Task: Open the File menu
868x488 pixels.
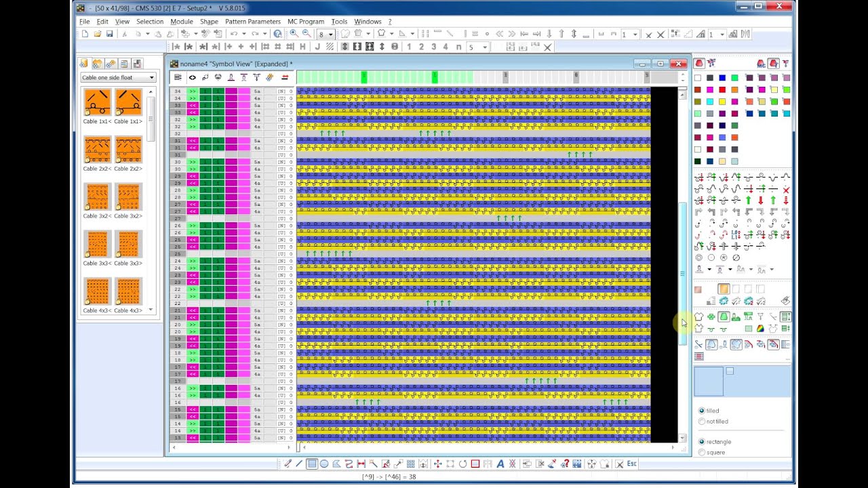Action: tap(84, 22)
